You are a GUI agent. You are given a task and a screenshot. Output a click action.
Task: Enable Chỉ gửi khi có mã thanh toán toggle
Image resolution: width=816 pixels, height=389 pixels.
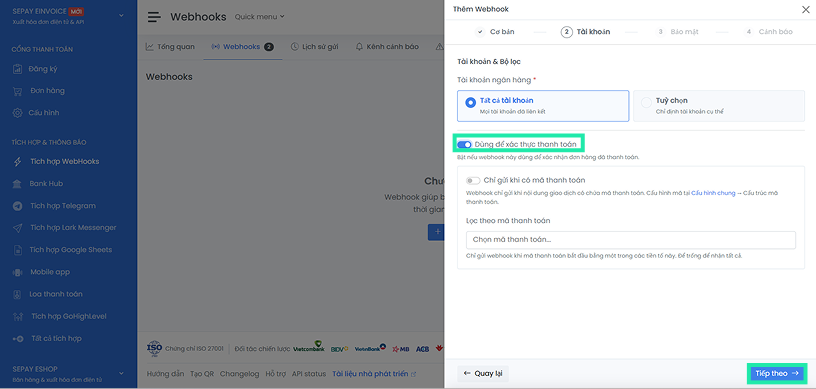(473, 180)
